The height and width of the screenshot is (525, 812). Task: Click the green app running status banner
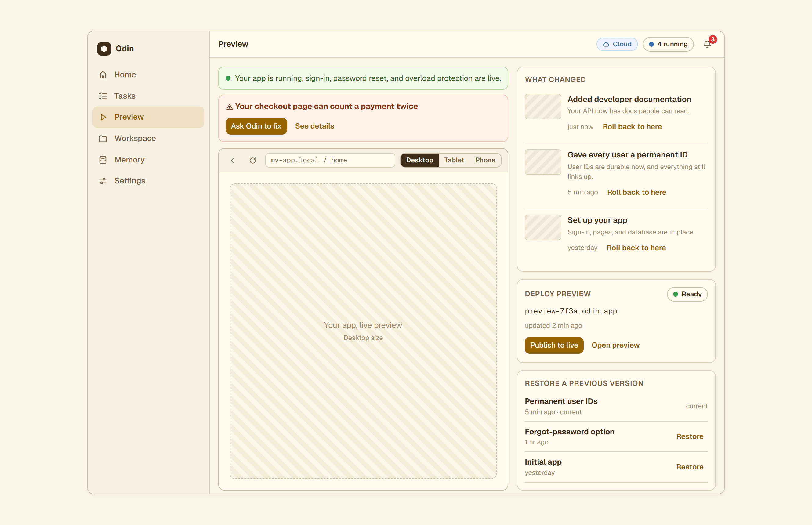pyautogui.click(x=363, y=78)
